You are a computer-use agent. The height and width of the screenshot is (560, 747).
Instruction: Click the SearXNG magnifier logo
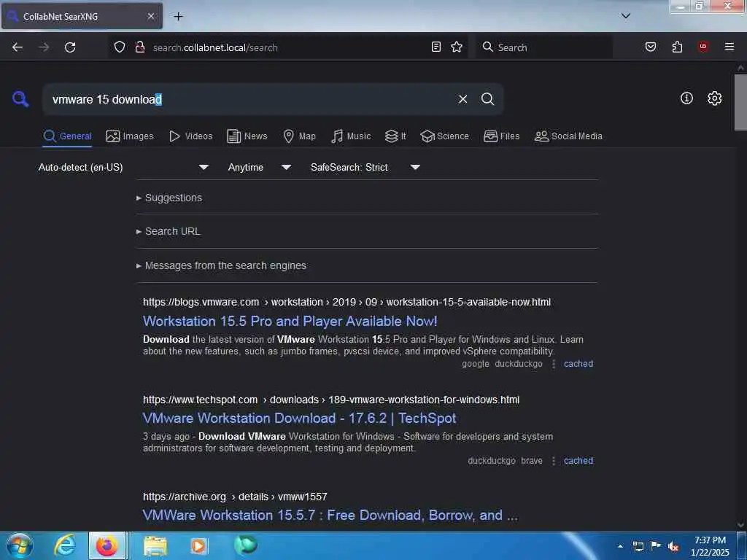coord(20,99)
